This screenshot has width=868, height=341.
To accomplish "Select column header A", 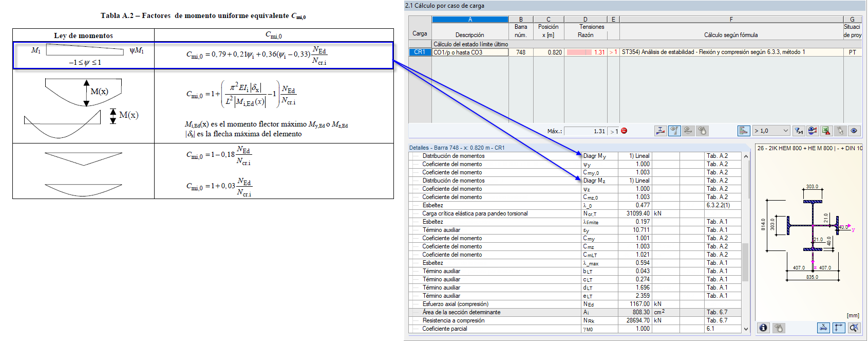I will tap(470, 19).
